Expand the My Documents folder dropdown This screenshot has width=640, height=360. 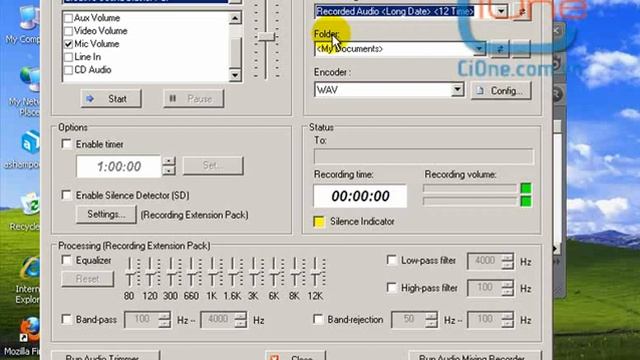tap(480, 49)
